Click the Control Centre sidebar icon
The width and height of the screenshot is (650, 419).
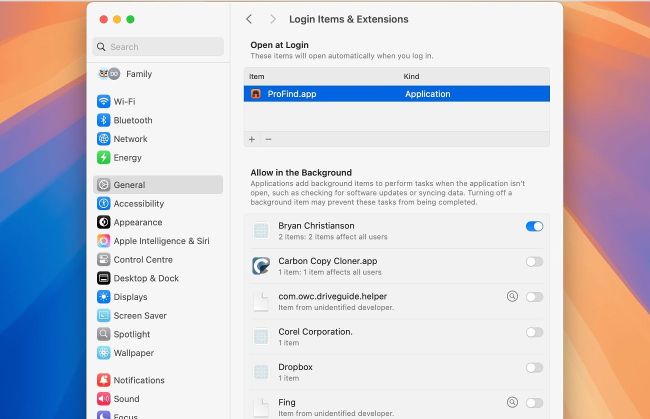click(104, 260)
